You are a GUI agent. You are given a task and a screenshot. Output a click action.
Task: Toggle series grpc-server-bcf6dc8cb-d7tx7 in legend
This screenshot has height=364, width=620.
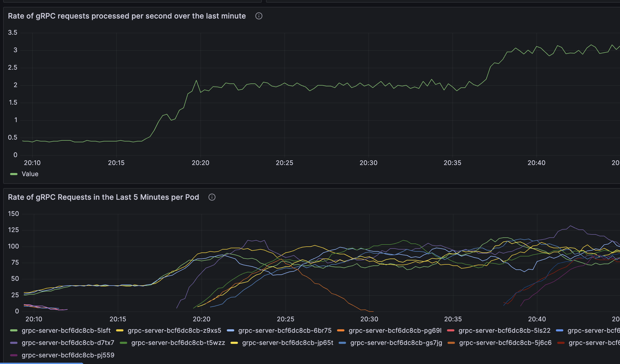point(68,343)
